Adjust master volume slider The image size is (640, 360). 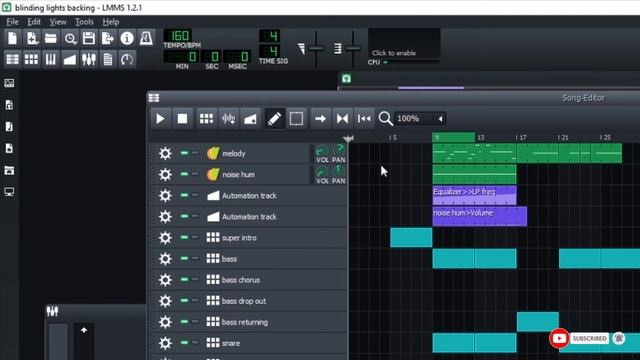coord(316,48)
